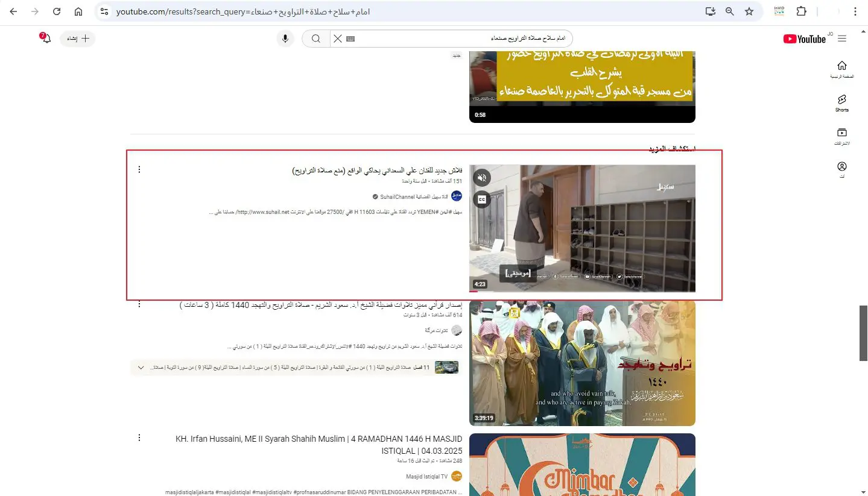Open more options for the Masjid Istiqlal video
This screenshot has width=868, height=496.
coord(139,438)
